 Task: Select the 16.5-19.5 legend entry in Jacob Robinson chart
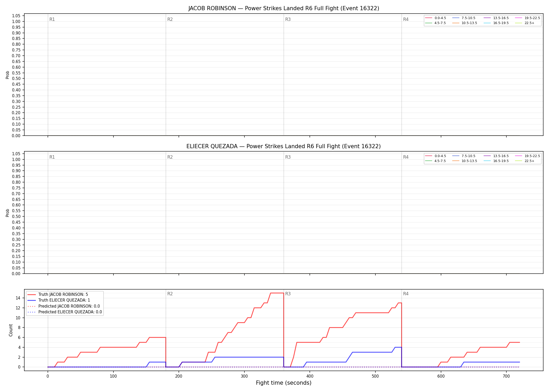click(496, 23)
